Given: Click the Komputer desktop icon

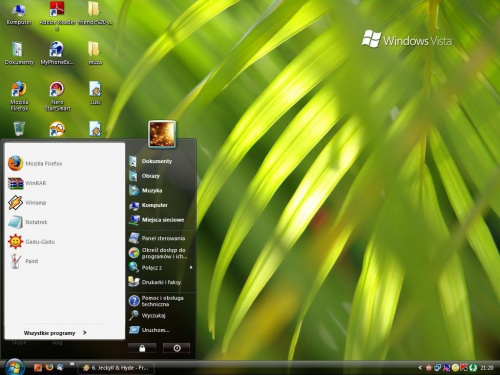Looking at the screenshot, I should point(19,15).
